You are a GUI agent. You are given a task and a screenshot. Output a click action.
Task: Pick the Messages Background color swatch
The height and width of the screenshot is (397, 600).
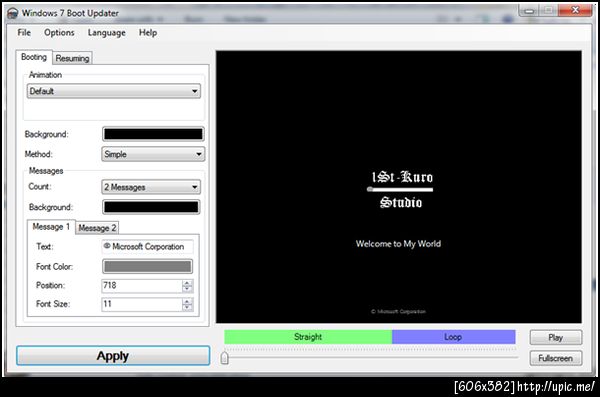point(151,207)
